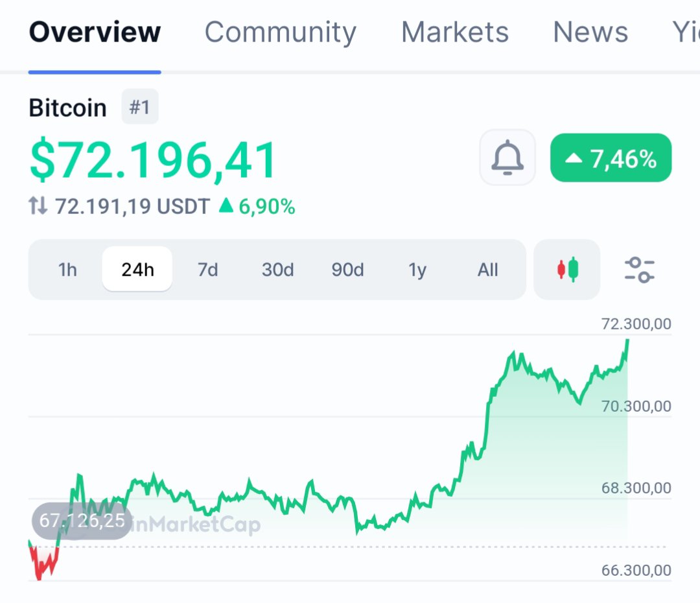
Task: Switch to the Community tab
Action: click(x=280, y=32)
